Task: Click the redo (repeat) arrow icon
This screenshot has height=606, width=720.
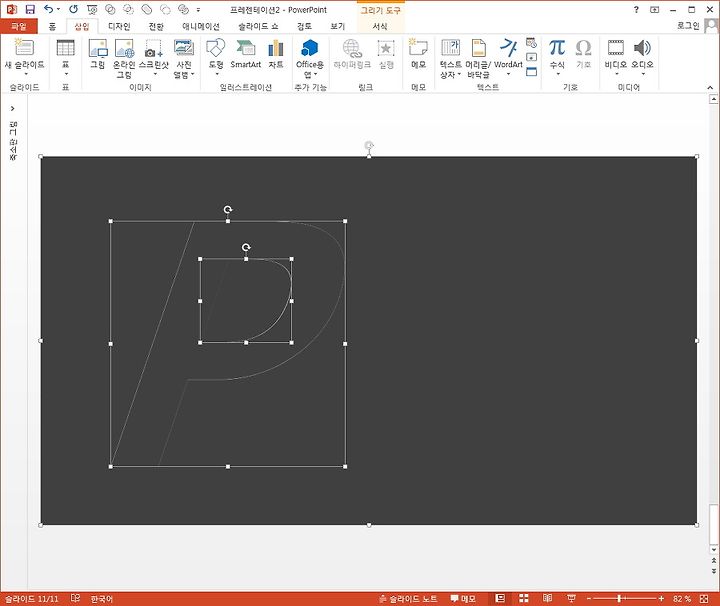Action: [73, 9]
